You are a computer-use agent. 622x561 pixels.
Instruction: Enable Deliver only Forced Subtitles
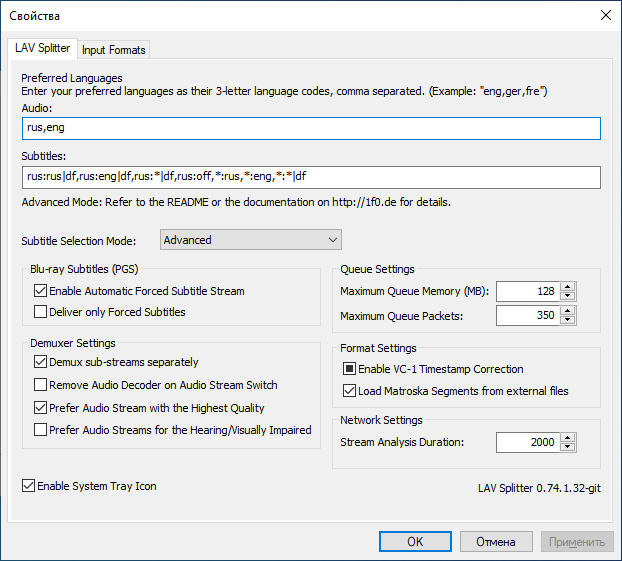(41, 312)
